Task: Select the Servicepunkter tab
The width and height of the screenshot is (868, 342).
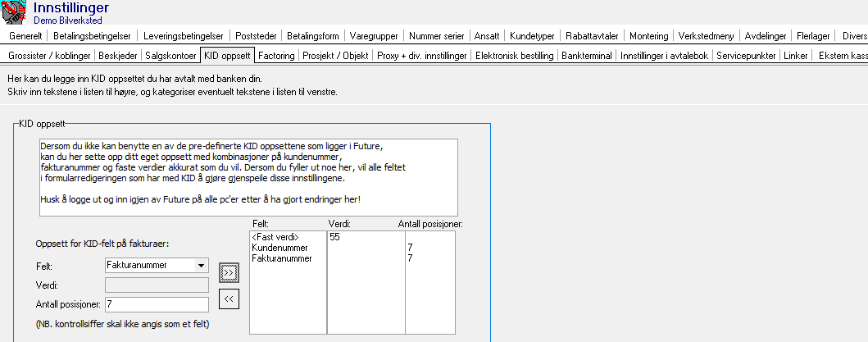Action: [746, 56]
